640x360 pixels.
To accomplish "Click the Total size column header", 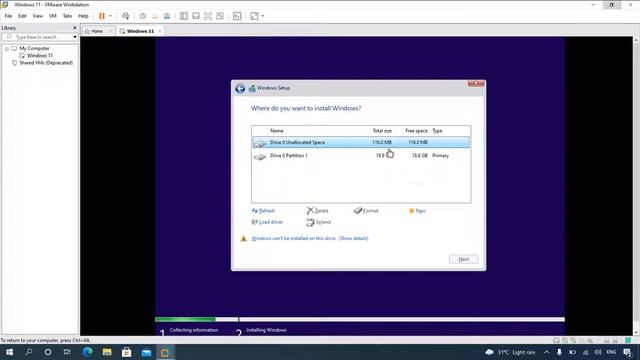I will coord(382,131).
